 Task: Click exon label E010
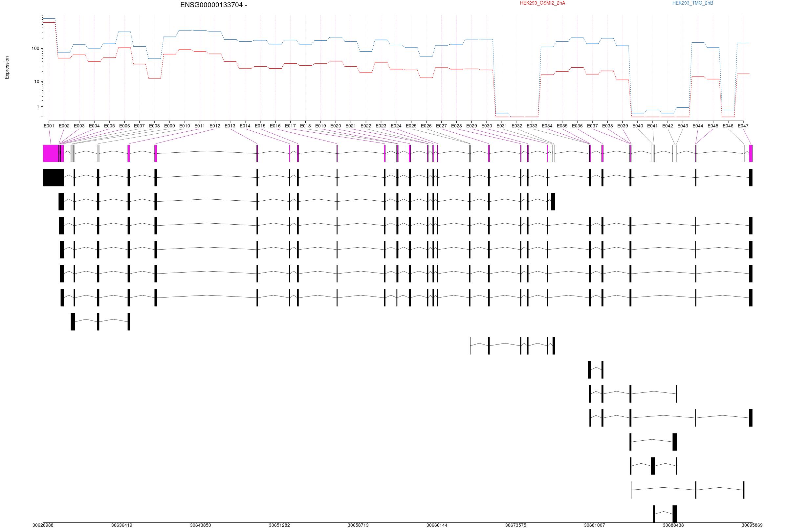pyautogui.click(x=185, y=126)
